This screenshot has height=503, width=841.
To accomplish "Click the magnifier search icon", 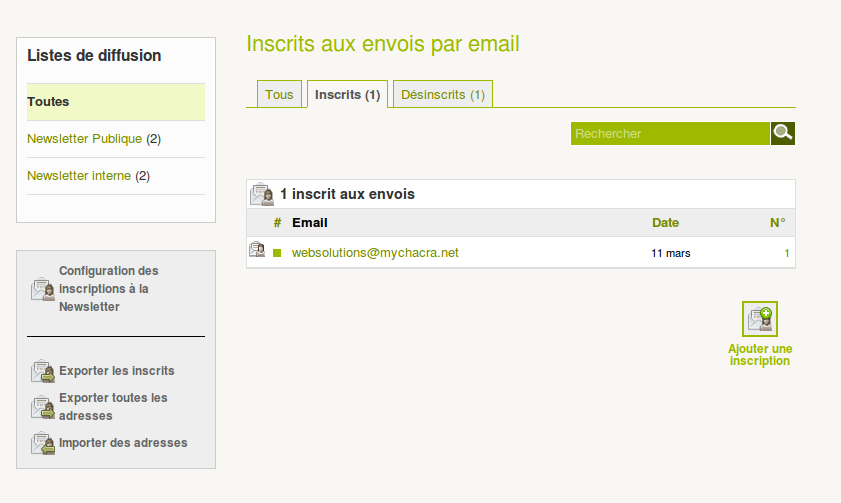I will point(782,133).
